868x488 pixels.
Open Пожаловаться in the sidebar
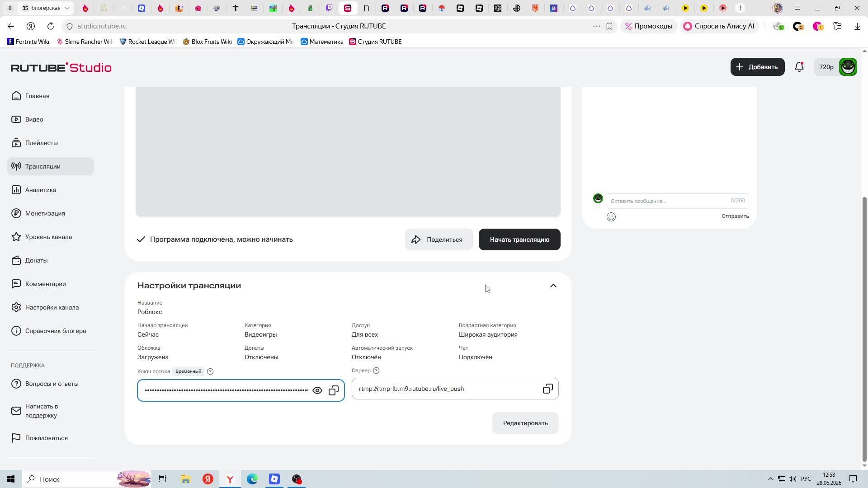tap(51, 438)
